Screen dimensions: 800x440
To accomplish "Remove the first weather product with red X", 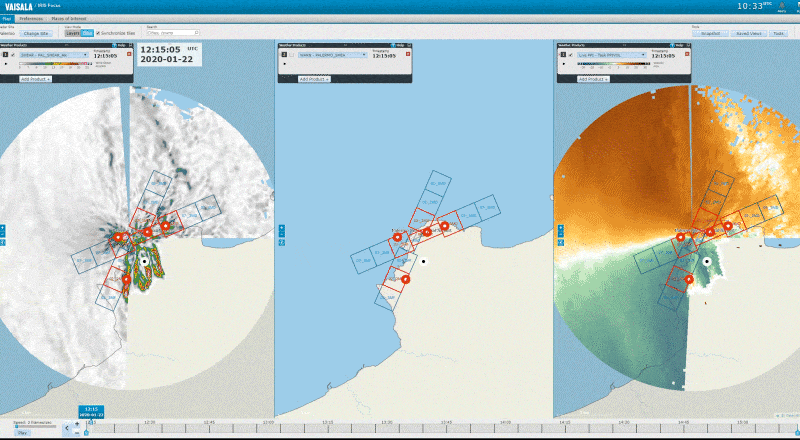I will (x=127, y=55).
